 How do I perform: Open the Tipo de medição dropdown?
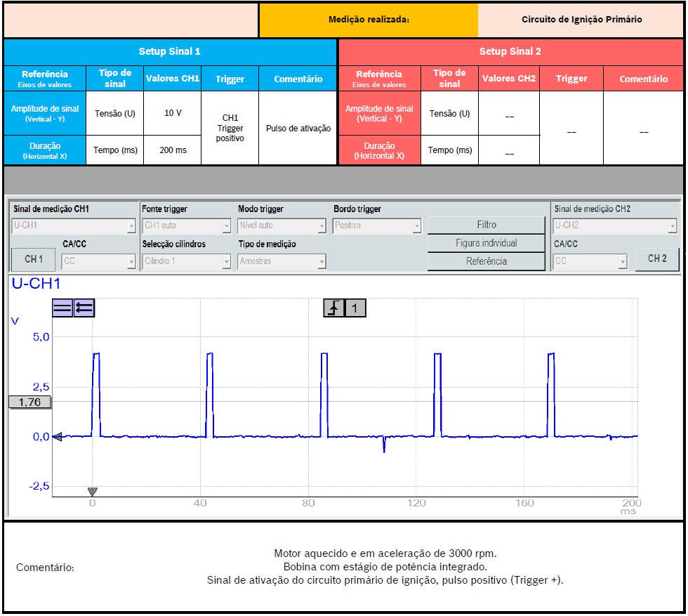click(282, 261)
